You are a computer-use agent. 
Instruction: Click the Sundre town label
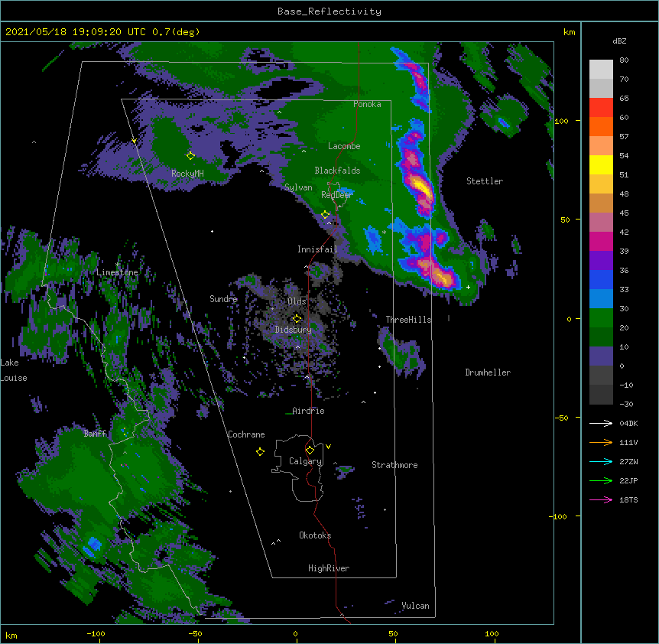point(223,299)
